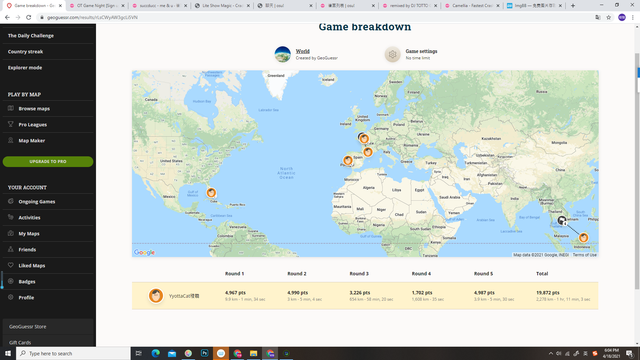Viewport: 640px width, 360px height.
Task: Switch to the Lite Show Magic tab
Action: click(222, 6)
